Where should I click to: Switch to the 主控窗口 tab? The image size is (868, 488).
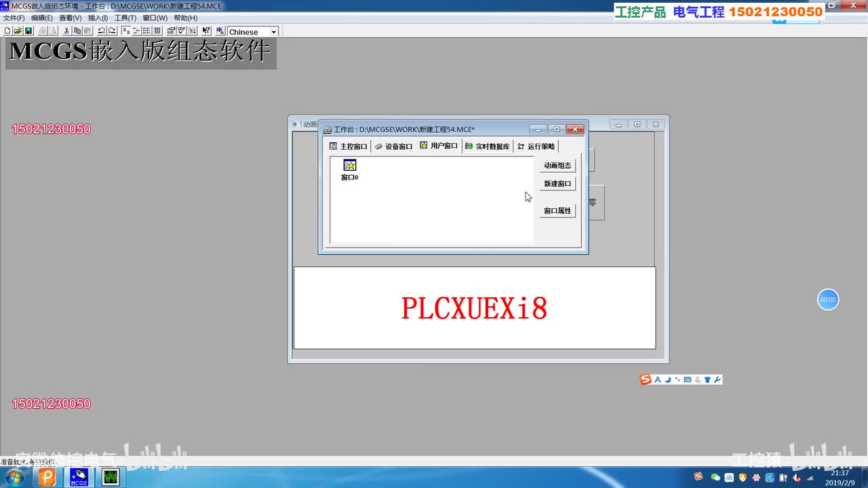348,146
